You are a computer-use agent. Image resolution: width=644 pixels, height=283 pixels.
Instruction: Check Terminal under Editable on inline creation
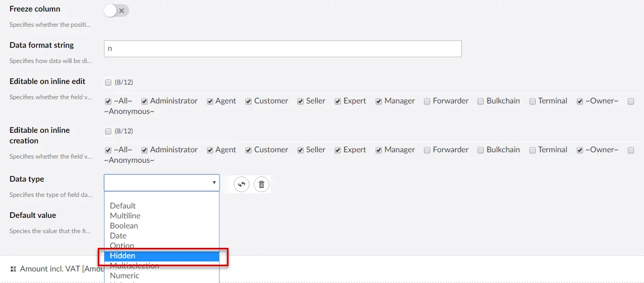coord(533,150)
